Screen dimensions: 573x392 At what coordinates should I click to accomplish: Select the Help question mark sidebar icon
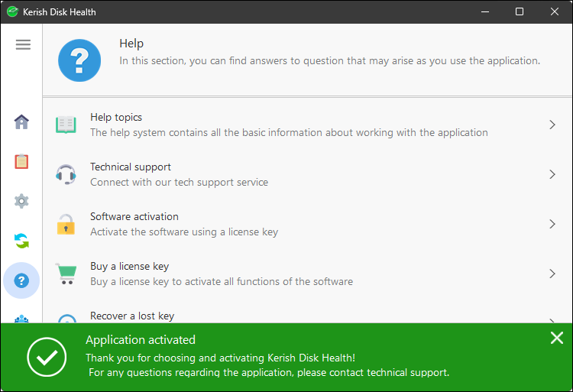21,280
